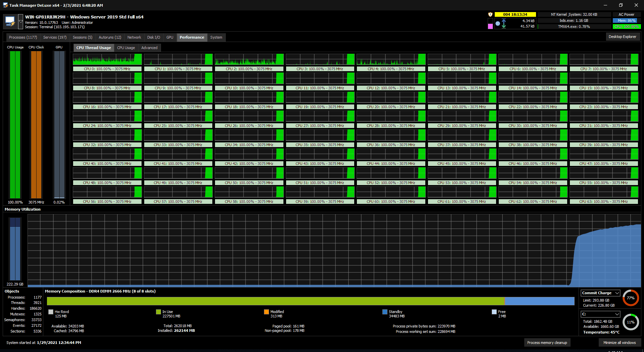The height and width of the screenshot is (352, 644).
Task: Click the circular 77% commit charge gauge
Action: (x=631, y=298)
